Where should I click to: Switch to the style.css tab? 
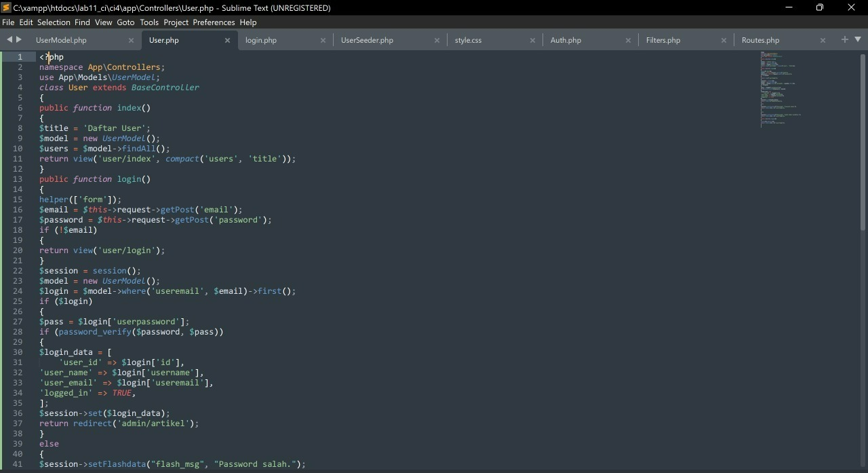pos(468,40)
